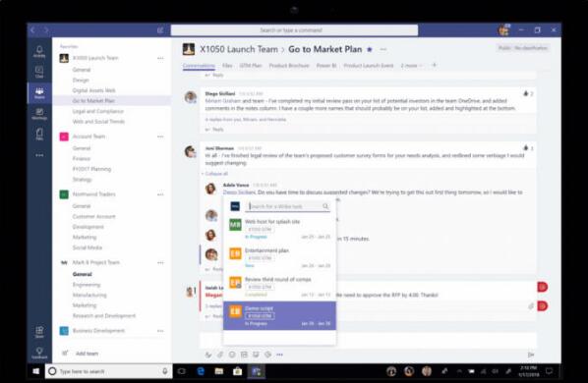Like Diego Siciliani's message with thumbs up
Image resolution: width=588 pixels, height=383 pixels.
pyautogui.click(x=526, y=93)
